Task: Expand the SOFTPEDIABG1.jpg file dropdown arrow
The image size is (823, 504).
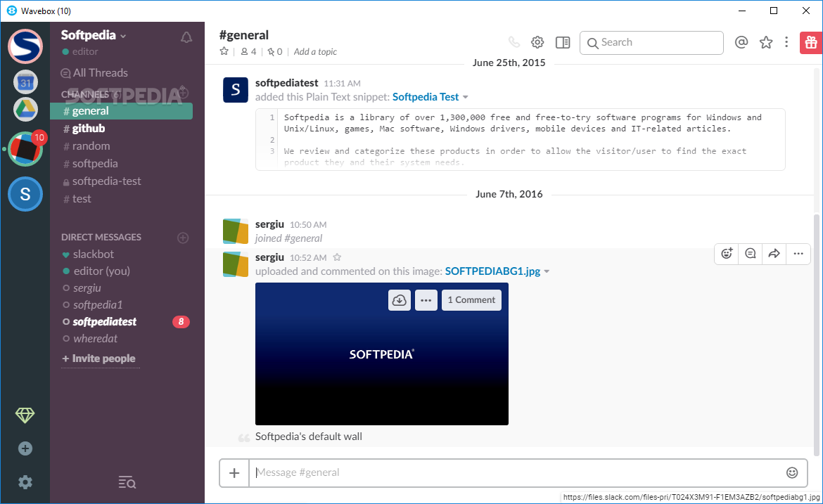Action: (547, 271)
